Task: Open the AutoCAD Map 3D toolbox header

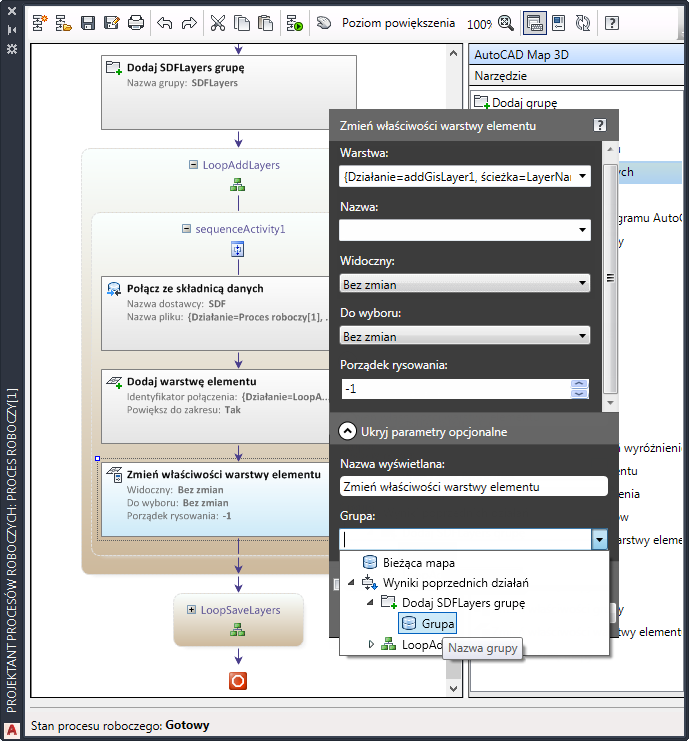Action: click(576, 55)
